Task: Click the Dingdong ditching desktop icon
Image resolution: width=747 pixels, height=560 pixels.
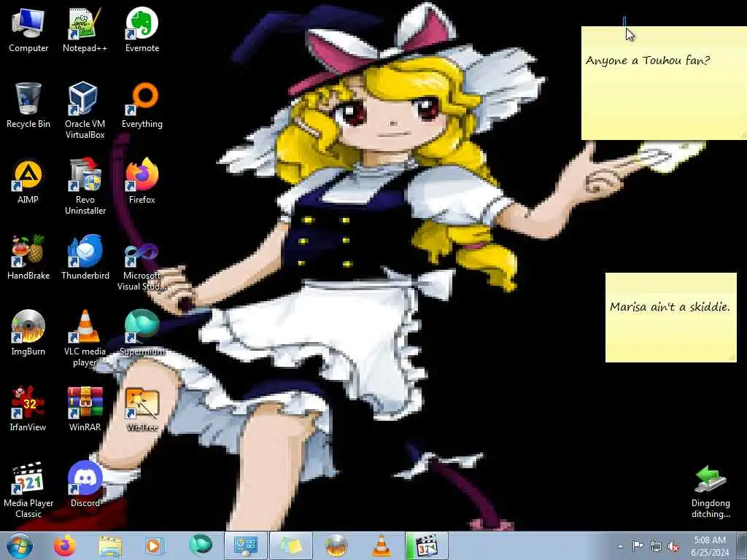Action: point(711,491)
